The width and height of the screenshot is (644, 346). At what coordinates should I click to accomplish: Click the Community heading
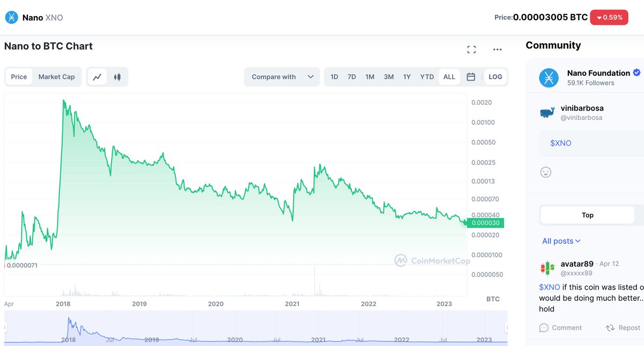(x=553, y=45)
